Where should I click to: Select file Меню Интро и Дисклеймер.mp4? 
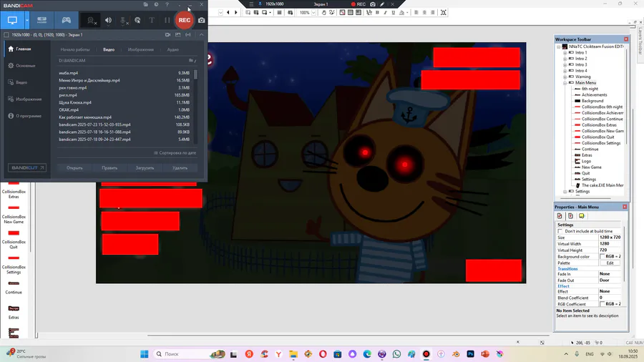coord(125,80)
